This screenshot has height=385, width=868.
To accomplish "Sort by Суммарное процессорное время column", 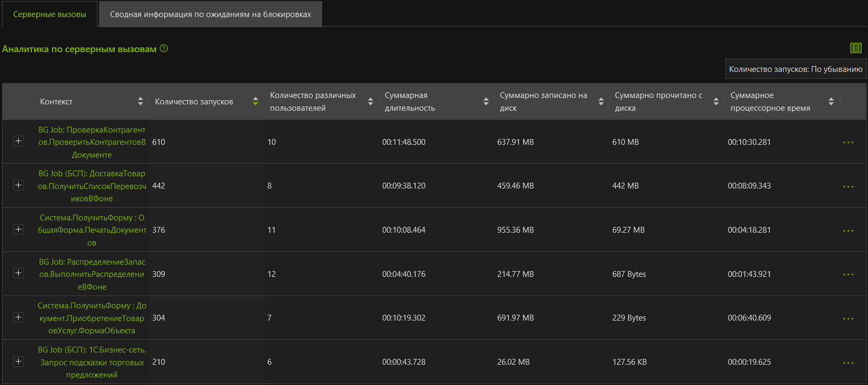I will (x=831, y=101).
